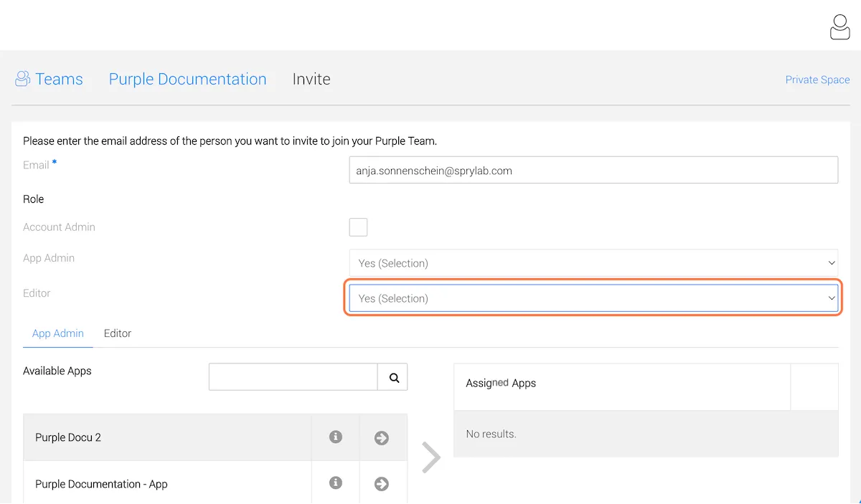
Task: Open the Private Space link
Action: click(817, 80)
